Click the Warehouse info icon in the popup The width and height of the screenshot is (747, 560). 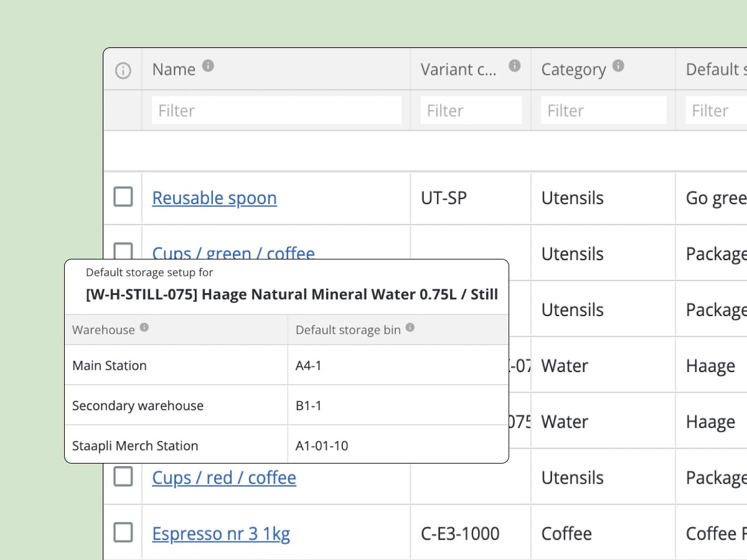pos(144,327)
